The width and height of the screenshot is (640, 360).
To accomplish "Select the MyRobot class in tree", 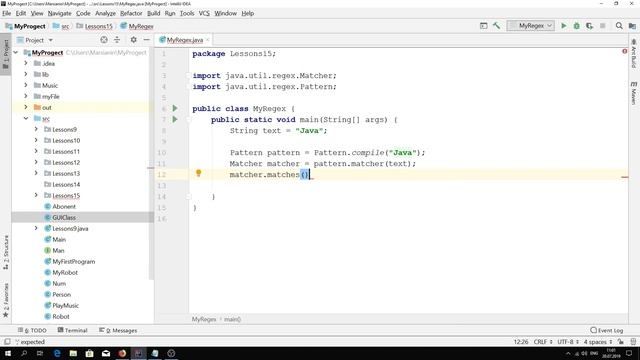I will pos(65,272).
